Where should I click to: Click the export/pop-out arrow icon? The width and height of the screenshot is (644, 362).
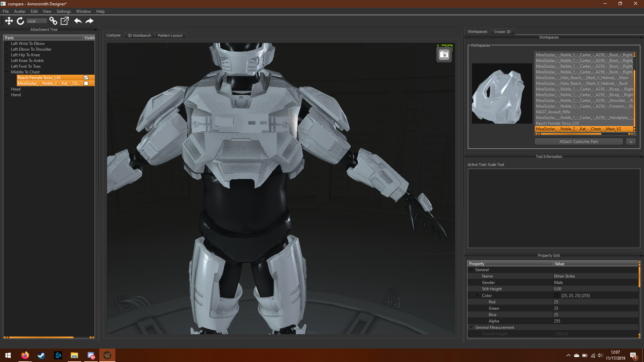[64, 21]
